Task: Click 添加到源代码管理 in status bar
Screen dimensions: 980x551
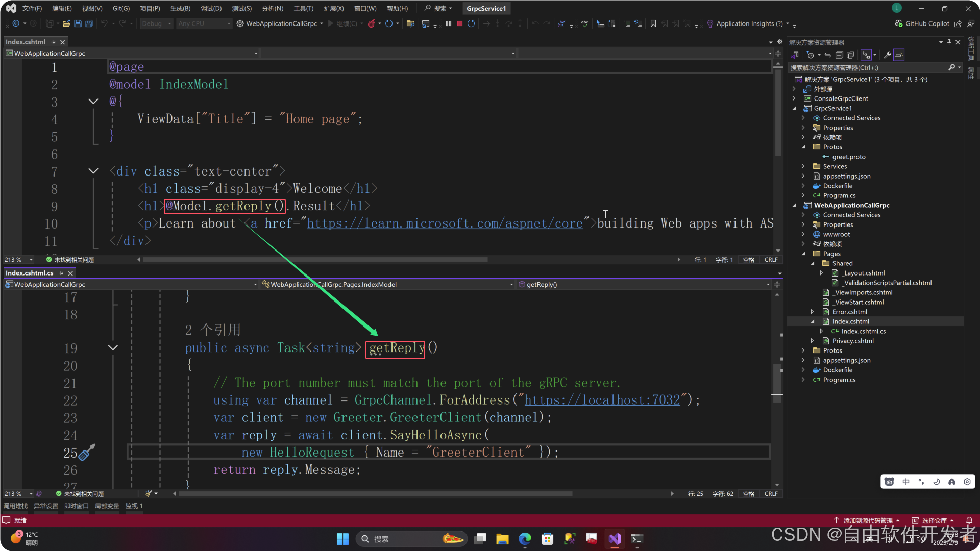Action: [x=867, y=521]
